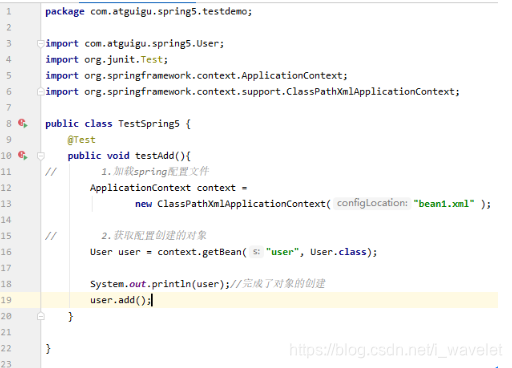The height and width of the screenshot is (368, 512).
Task: Click the User type at start of line 16
Action: (x=101, y=252)
